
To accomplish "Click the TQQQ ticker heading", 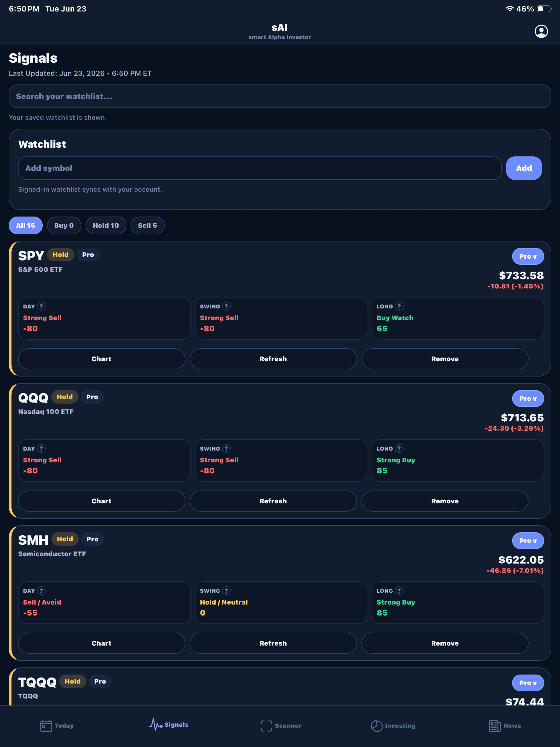I will click(x=37, y=682).
